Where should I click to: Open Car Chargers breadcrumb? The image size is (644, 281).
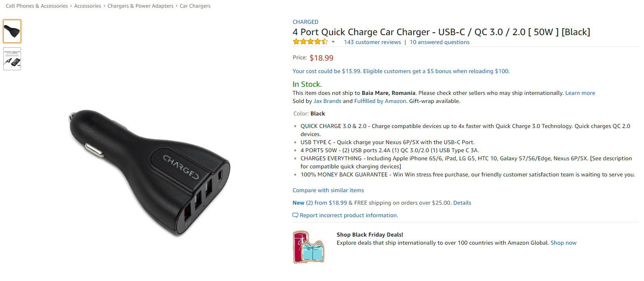point(195,6)
